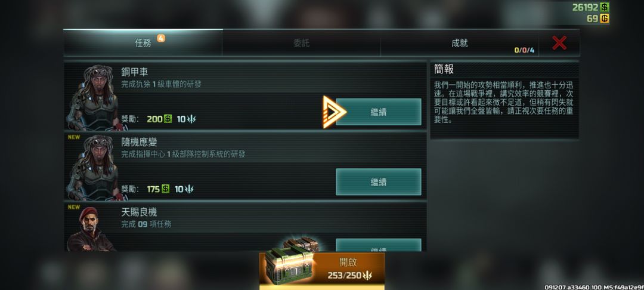The width and height of the screenshot is (644, 290).
Task: Click the notification badge 4 on 任務 tab
Action: click(x=161, y=38)
